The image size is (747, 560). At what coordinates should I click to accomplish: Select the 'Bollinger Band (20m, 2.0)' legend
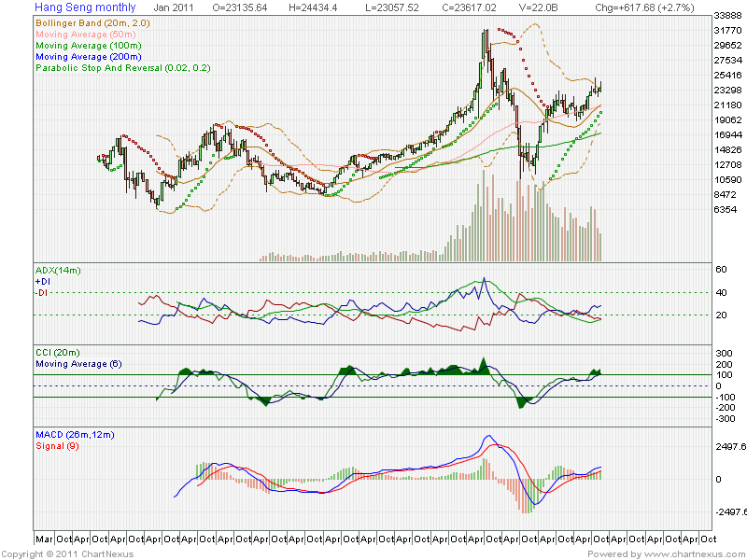(92, 22)
